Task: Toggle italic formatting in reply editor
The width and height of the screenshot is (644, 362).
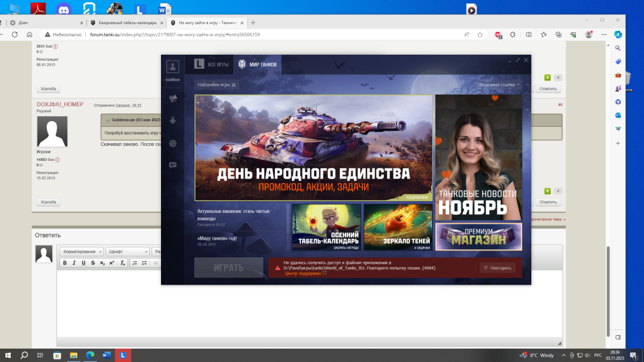Action: pos(74,263)
